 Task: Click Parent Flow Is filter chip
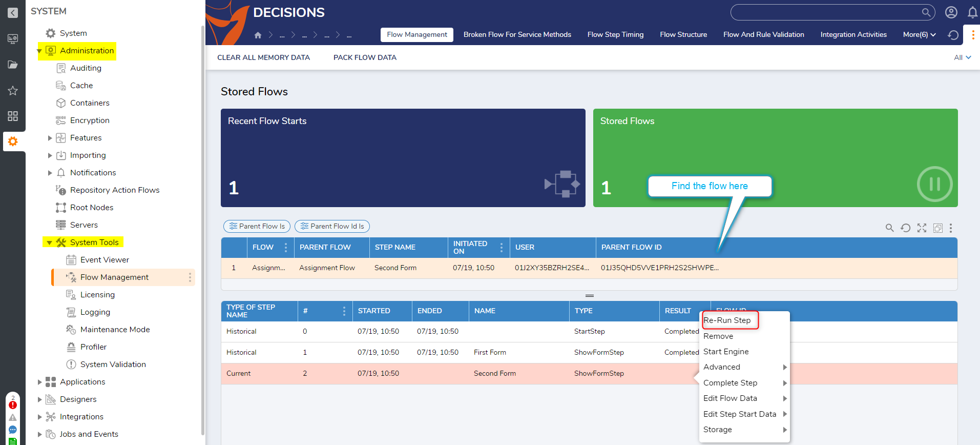(257, 226)
